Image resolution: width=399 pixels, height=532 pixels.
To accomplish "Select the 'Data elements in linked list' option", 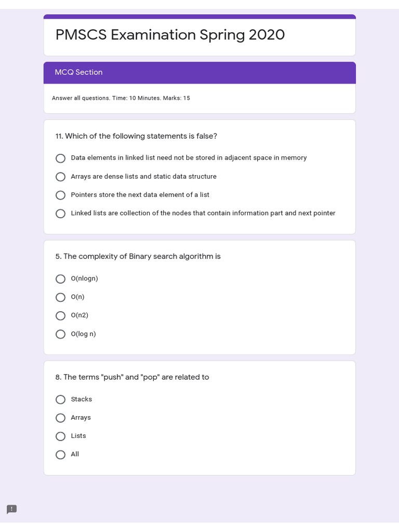I will (x=61, y=158).
